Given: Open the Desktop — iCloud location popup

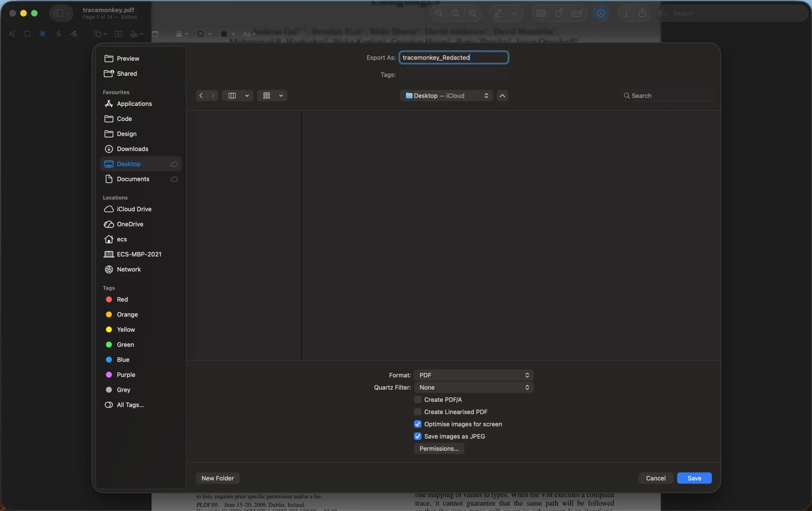Looking at the screenshot, I should (446, 95).
